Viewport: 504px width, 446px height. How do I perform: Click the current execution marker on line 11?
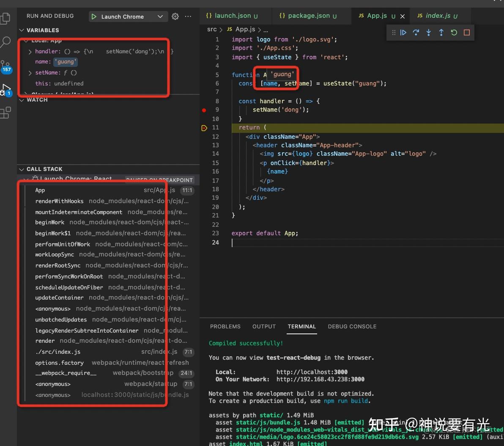[204, 128]
